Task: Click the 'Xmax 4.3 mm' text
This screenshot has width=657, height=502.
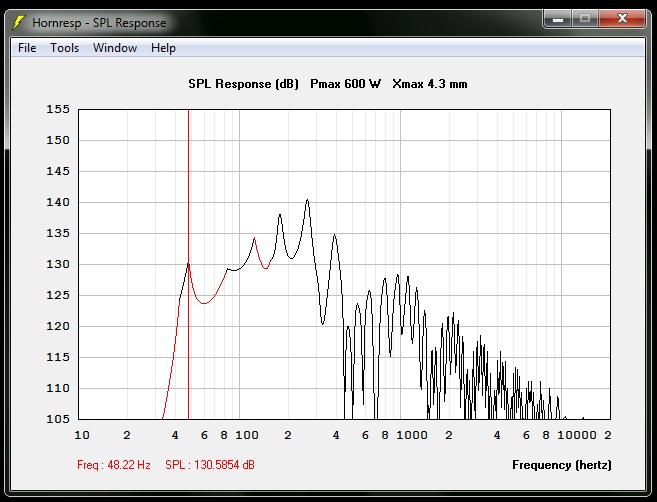Action: (x=430, y=84)
